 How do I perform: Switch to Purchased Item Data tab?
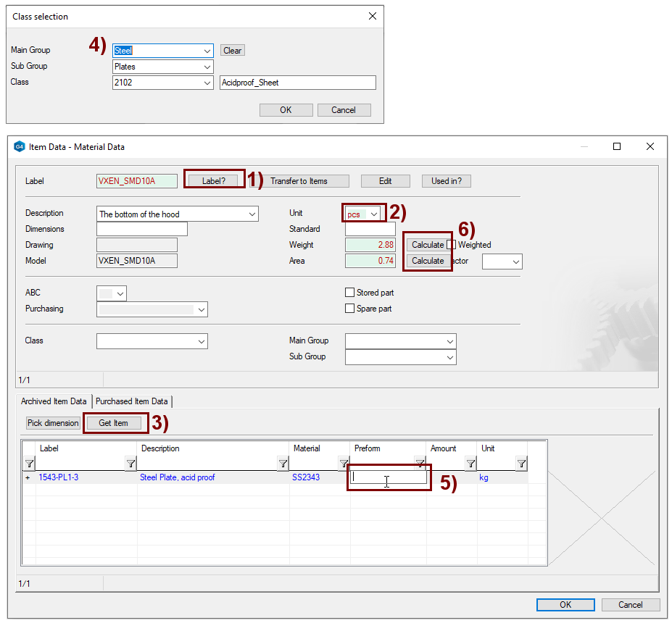[x=131, y=401]
